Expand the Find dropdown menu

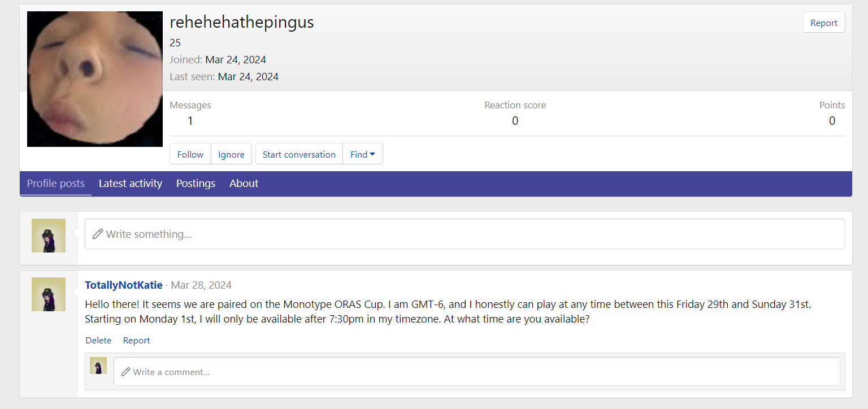(362, 154)
